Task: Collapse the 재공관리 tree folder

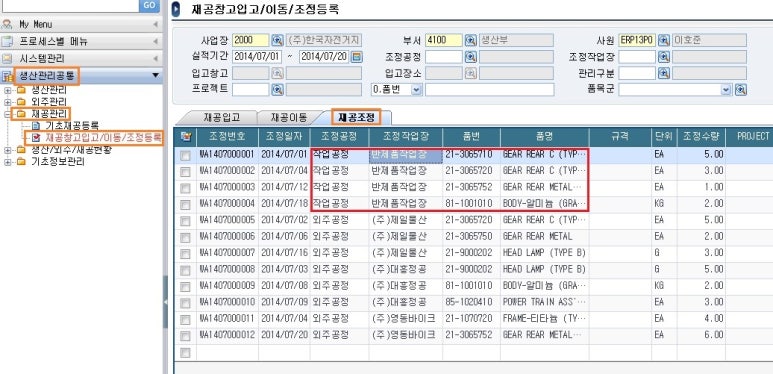Action: pyautogui.click(x=8, y=114)
